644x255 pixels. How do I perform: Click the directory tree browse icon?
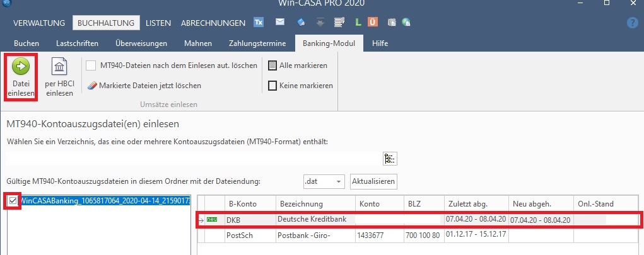pyautogui.click(x=390, y=158)
